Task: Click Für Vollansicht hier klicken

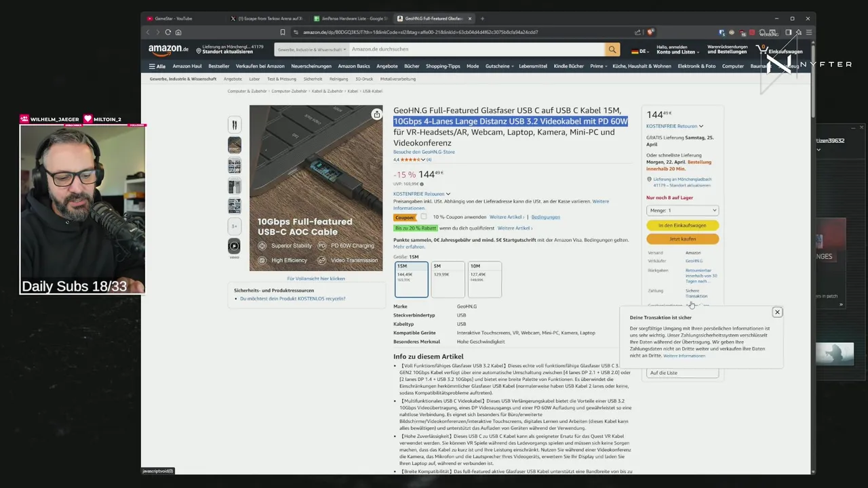Action: click(x=316, y=279)
